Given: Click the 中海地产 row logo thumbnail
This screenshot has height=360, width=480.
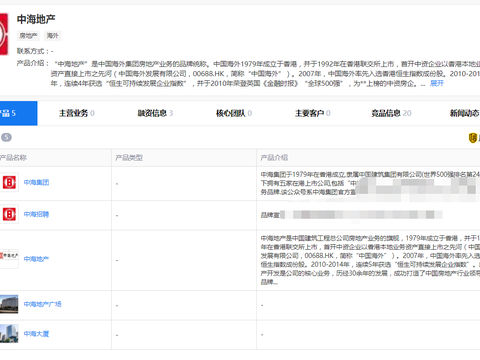Looking at the screenshot, I should [x=9, y=259].
